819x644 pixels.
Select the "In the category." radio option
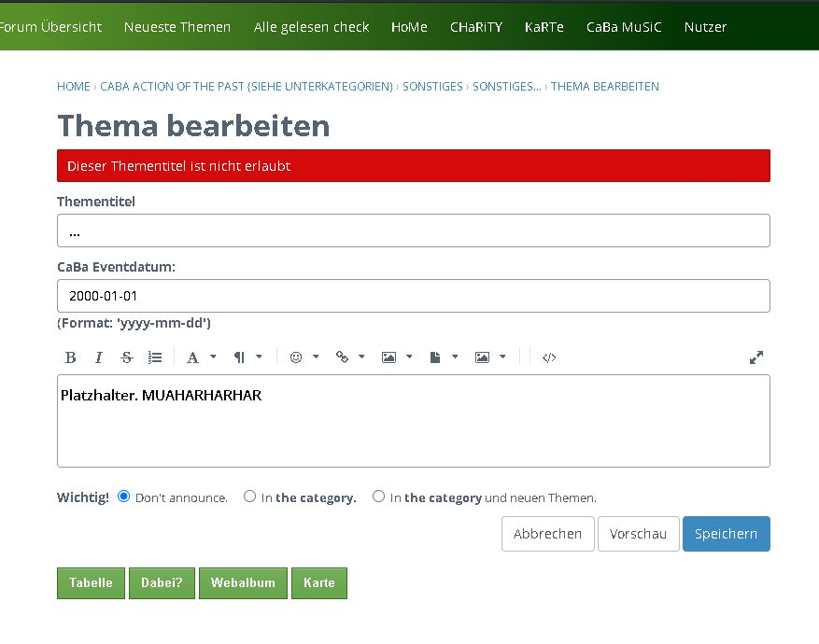249,497
